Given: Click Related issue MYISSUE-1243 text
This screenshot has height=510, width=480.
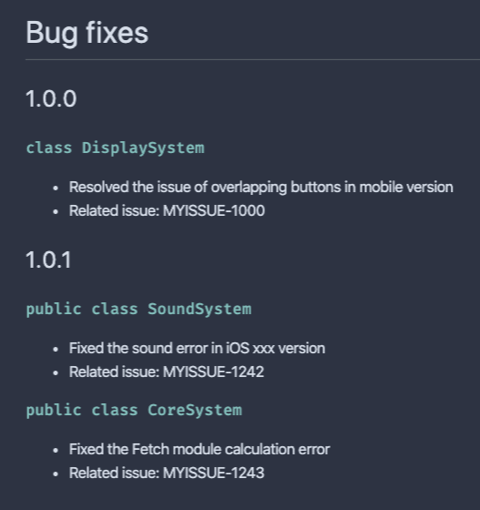Looking at the screenshot, I should point(167,473).
